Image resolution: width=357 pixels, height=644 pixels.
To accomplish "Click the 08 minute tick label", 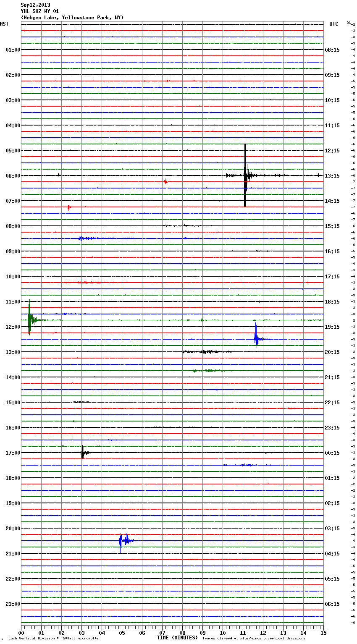I will (x=182, y=633).
